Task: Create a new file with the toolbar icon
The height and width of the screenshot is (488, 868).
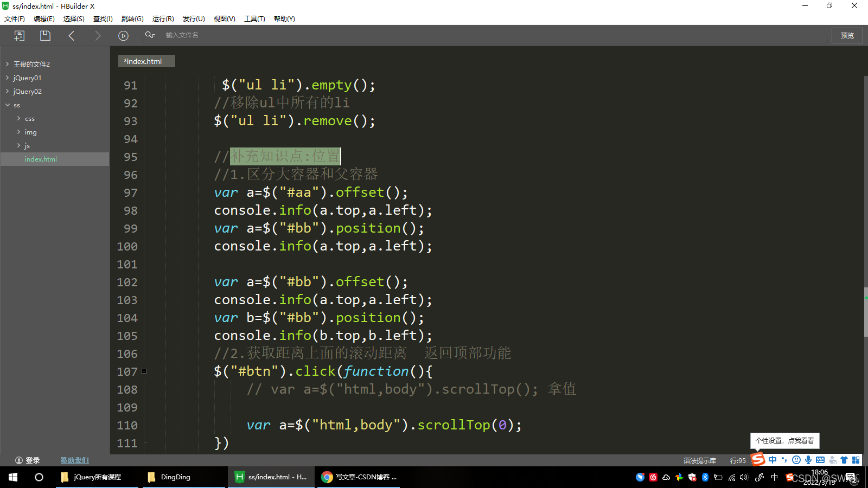Action: 20,35
